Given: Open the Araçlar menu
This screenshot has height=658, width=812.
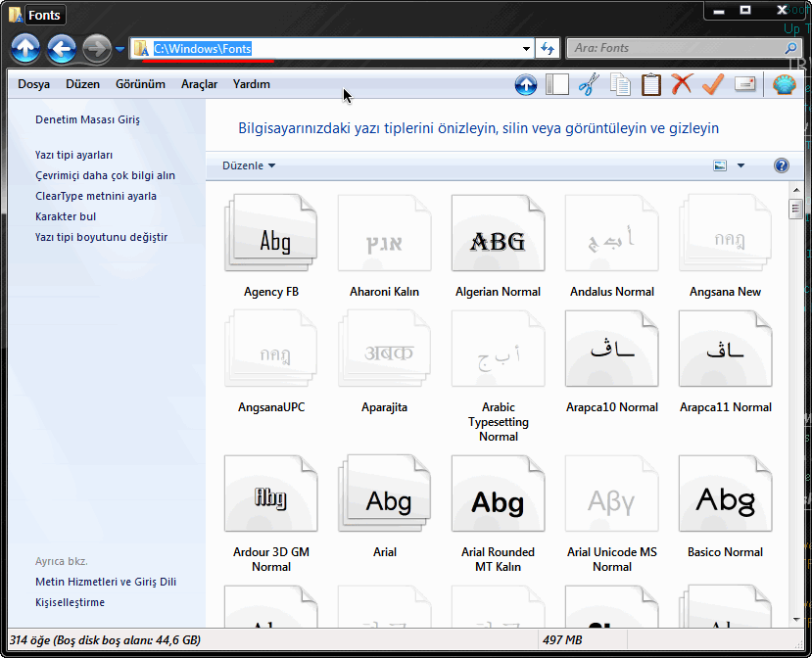Looking at the screenshot, I should coord(200,84).
